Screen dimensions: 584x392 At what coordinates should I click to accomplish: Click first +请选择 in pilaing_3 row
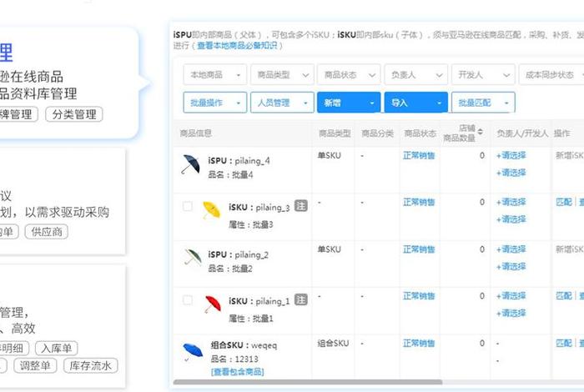coord(511,202)
